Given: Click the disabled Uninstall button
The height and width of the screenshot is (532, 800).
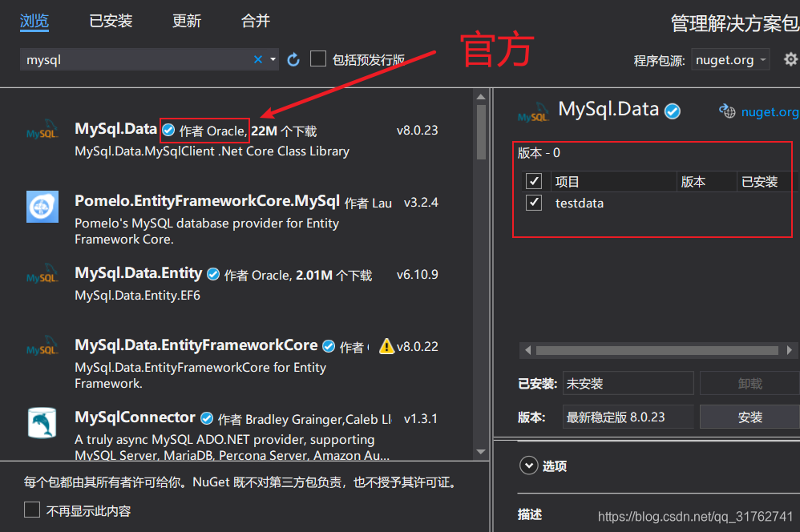Looking at the screenshot, I should pyautogui.click(x=749, y=383).
